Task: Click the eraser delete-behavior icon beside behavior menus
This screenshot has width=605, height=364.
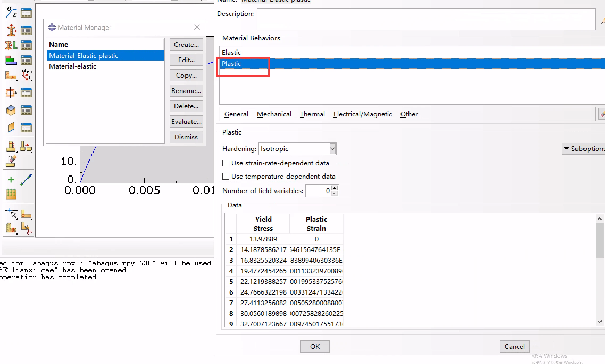Action: pos(602,114)
